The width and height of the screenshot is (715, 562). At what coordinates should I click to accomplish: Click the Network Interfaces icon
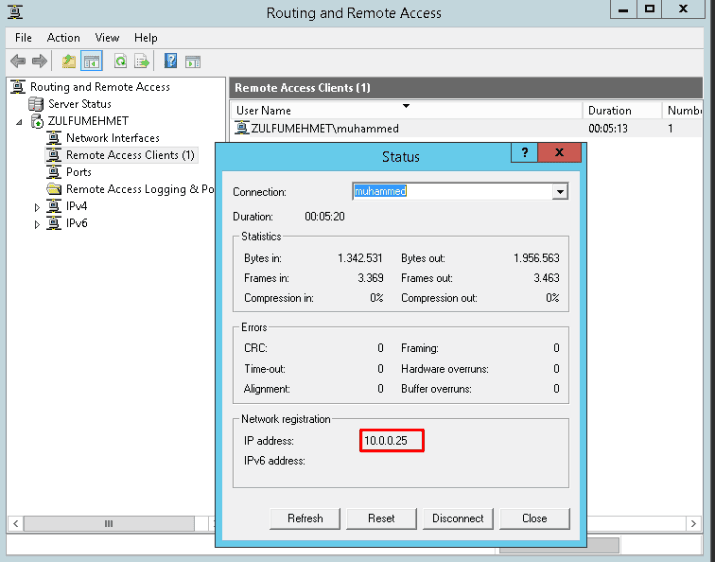pyautogui.click(x=54, y=138)
